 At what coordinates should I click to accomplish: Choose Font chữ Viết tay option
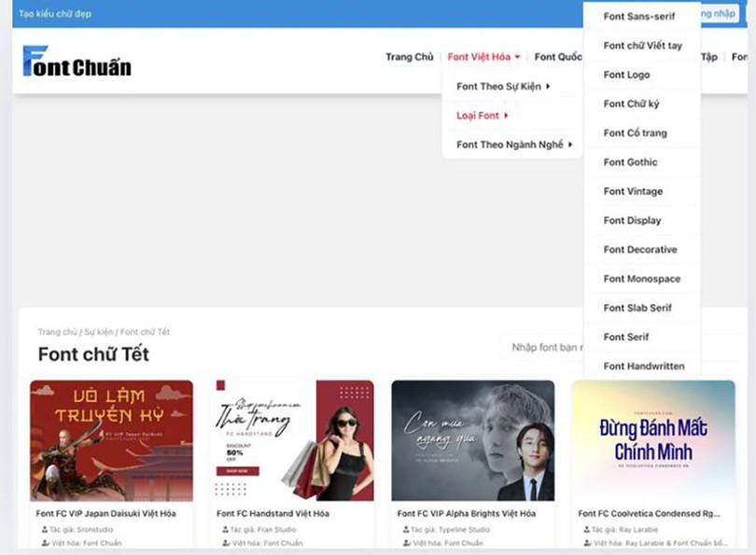[642, 46]
